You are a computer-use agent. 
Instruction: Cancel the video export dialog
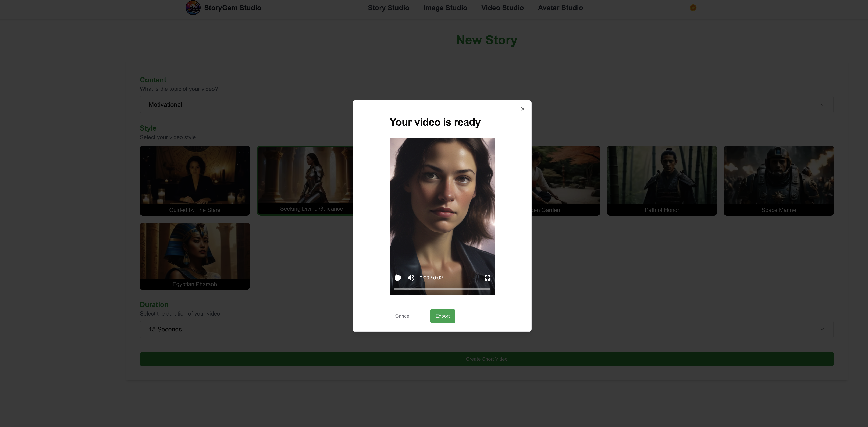[x=403, y=316]
